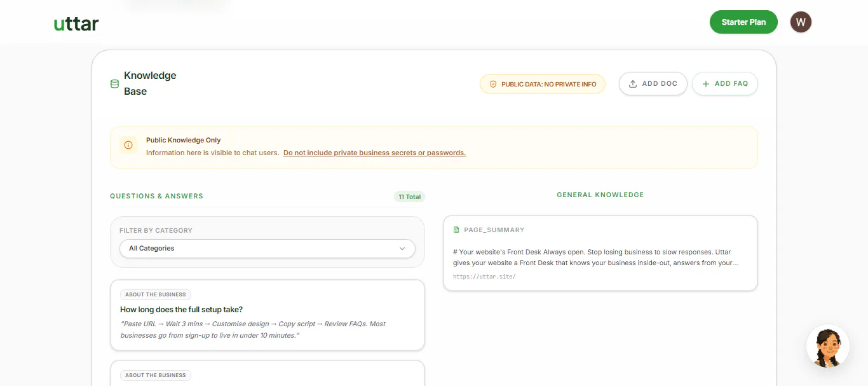Click the About the Business tag on setup question
868x386 pixels.
coord(156,294)
